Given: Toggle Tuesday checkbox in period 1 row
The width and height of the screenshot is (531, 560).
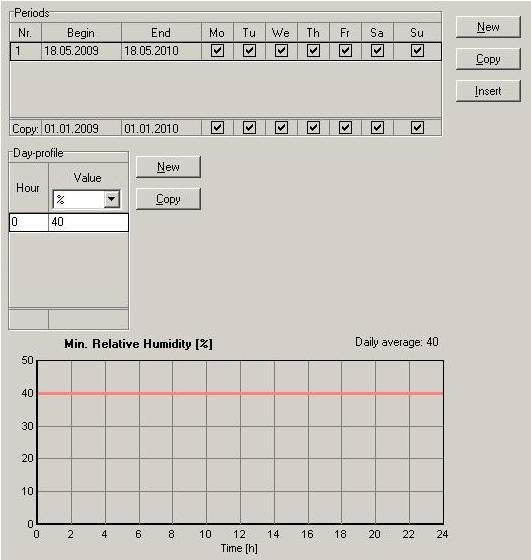Looking at the screenshot, I should pos(249,51).
